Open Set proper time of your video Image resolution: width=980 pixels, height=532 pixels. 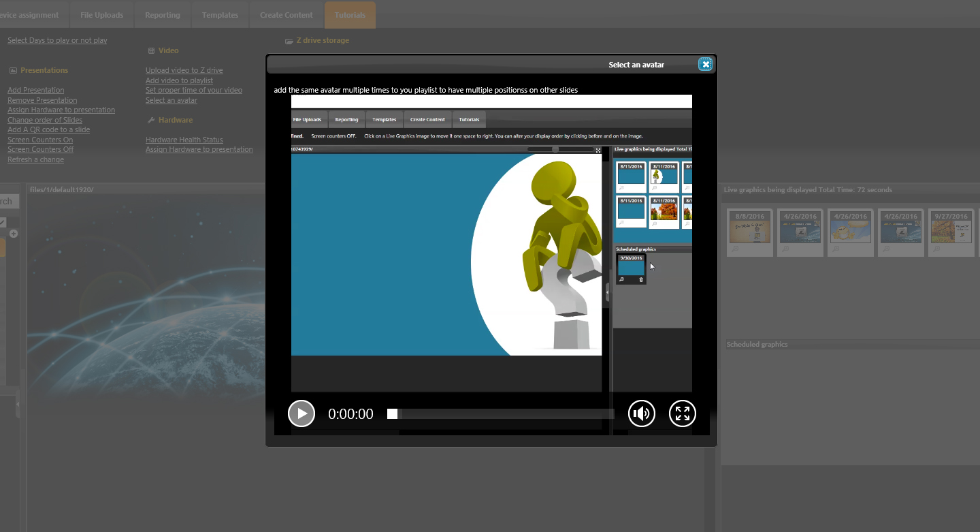(194, 90)
